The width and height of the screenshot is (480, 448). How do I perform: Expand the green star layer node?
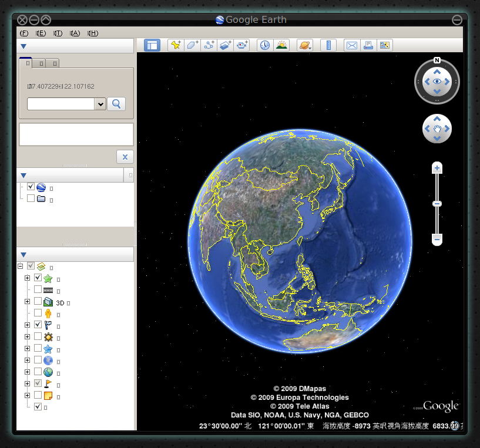tap(27, 278)
